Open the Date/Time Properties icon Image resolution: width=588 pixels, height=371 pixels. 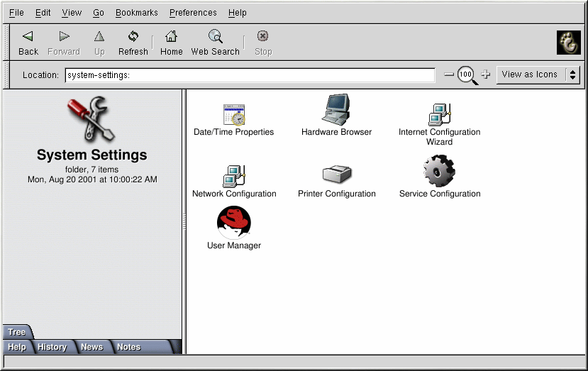[233, 115]
